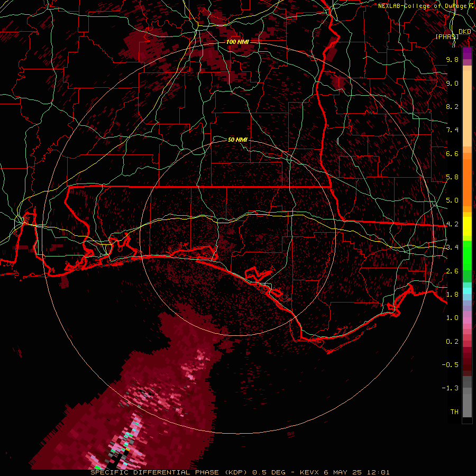Click the 1.8 value on the color scale
The image size is (476, 476).
pos(452,295)
